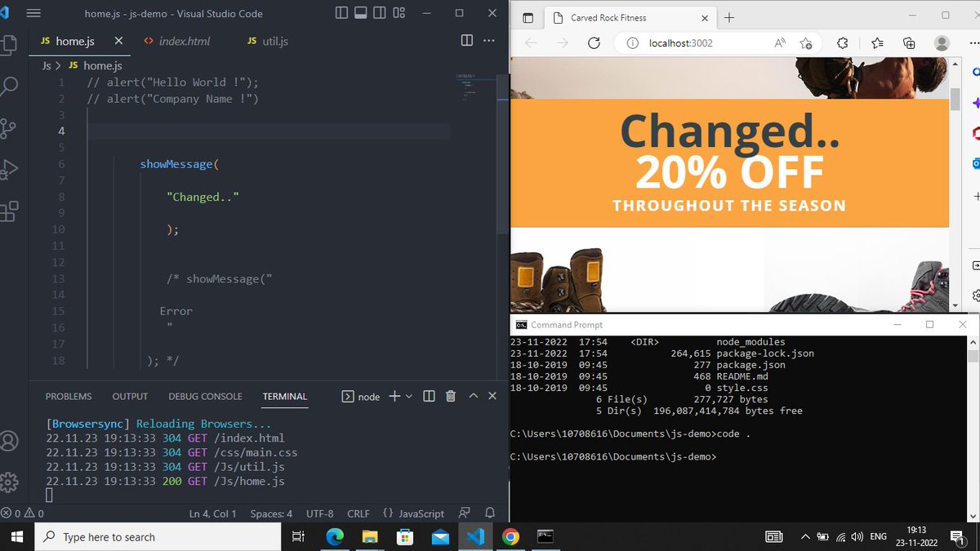The image size is (980, 551).
Task: Click the showMessage( call on line 6
Action: 179,164
